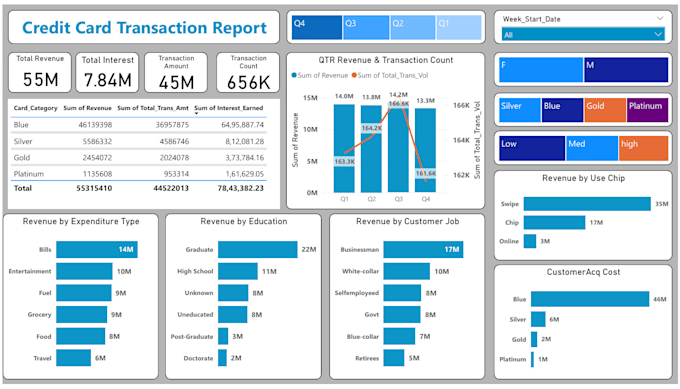
Task: Click the Credit Card Transaction Report title
Action: coord(144,28)
